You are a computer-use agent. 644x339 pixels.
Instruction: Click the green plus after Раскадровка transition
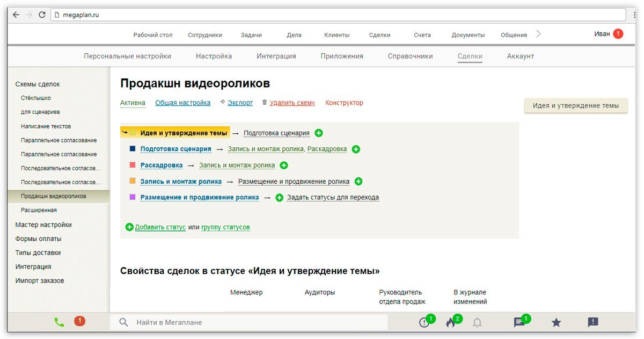(283, 165)
